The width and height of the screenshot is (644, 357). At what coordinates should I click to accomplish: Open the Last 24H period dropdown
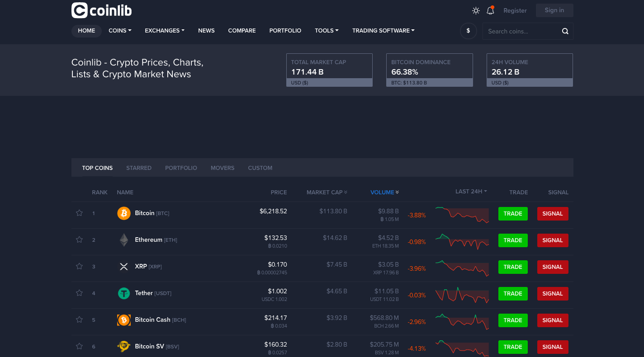point(471,192)
